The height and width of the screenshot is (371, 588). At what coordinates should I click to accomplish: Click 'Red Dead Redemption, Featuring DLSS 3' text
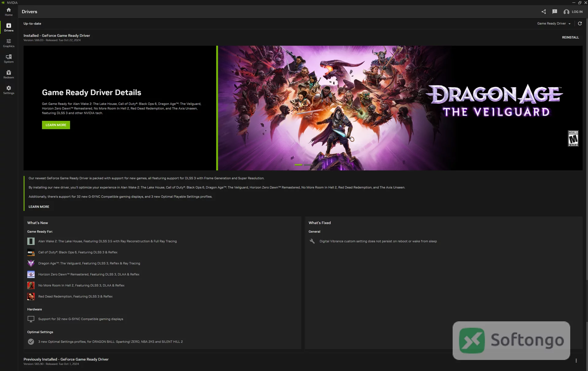click(x=75, y=296)
